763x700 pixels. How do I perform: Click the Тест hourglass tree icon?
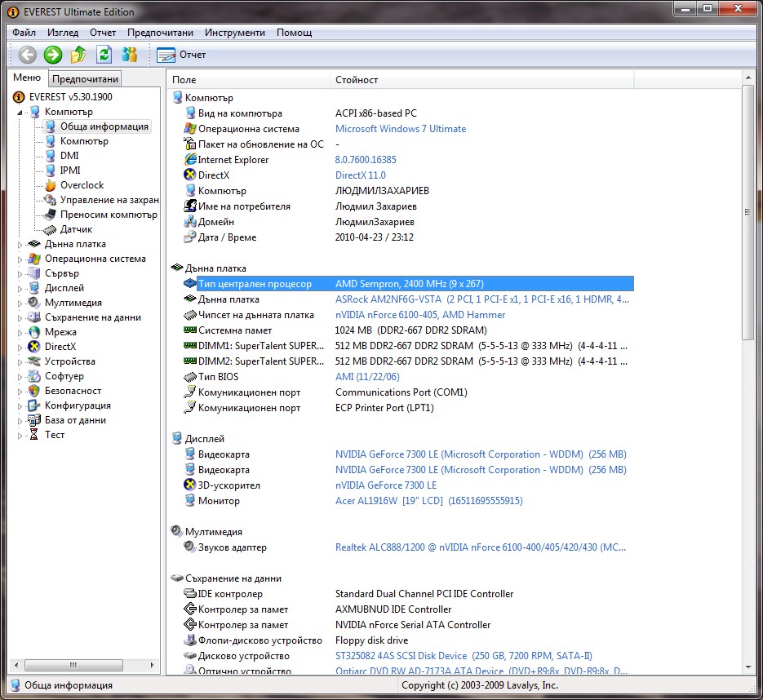coord(34,435)
